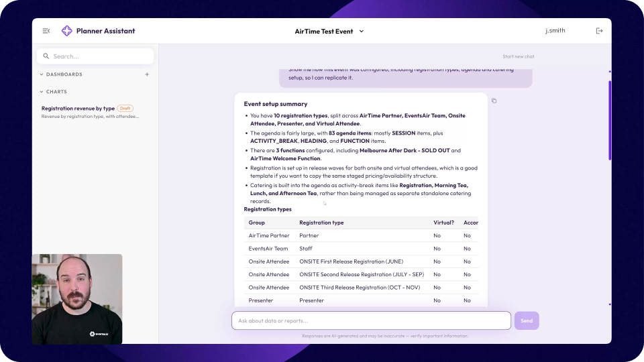Open Registration revenue by type chart

coord(78,109)
